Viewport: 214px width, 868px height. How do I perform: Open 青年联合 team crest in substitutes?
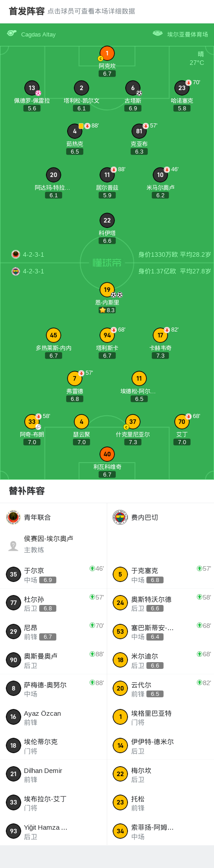(14, 518)
